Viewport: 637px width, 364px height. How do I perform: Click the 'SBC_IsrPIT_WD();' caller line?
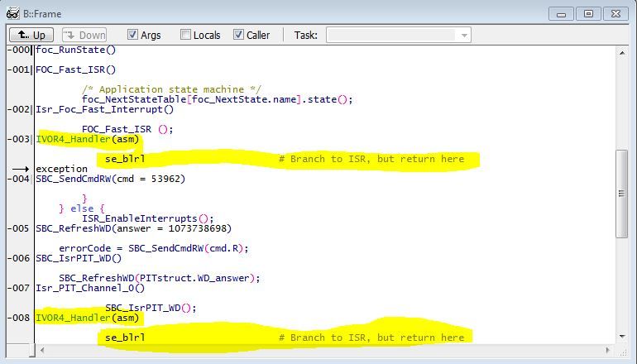click(x=151, y=308)
